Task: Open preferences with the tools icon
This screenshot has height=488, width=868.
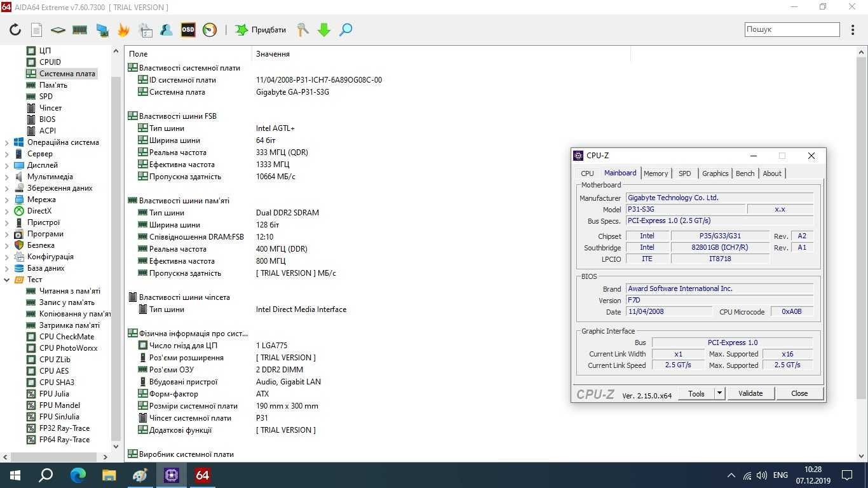Action: tap(303, 30)
